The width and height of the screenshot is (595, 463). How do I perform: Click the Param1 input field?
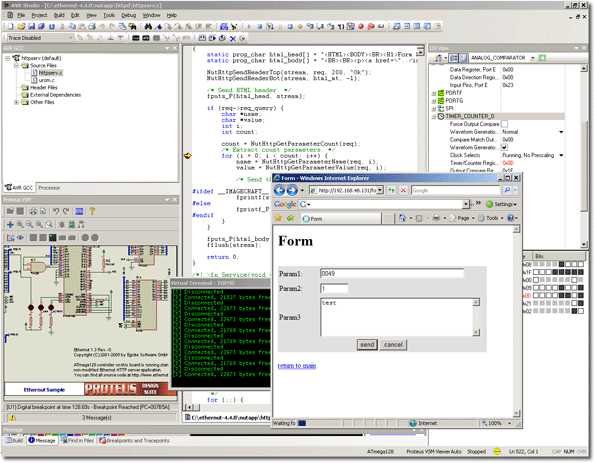392,274
